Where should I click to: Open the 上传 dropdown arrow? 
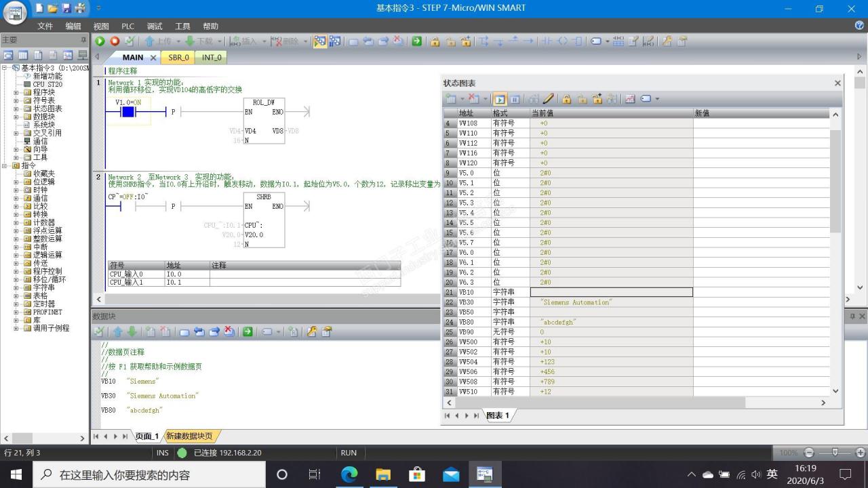(178, 41)
